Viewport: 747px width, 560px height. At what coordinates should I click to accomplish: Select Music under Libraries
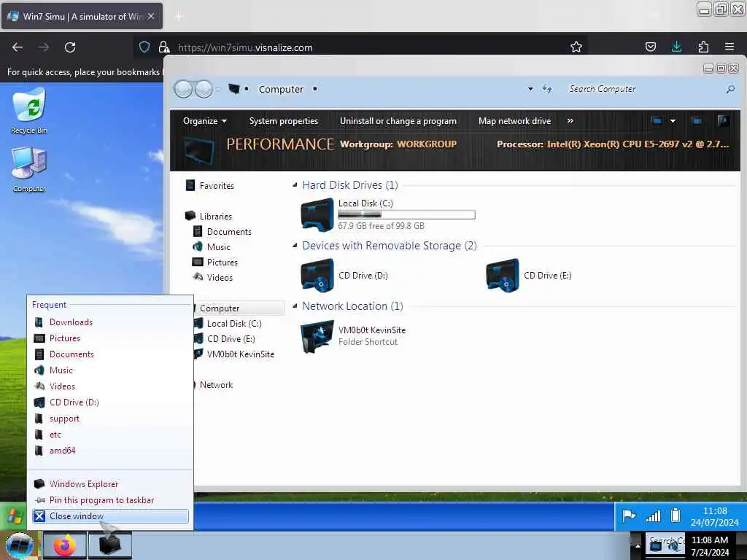tap(218, 246)
